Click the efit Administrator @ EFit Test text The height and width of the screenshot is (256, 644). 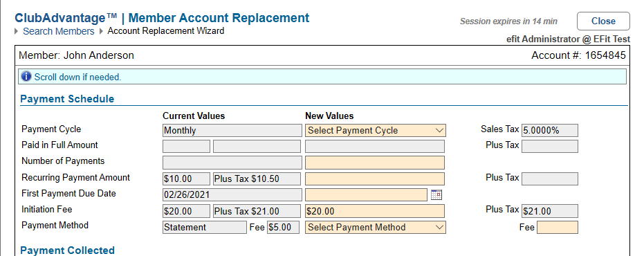pyautogui.click(x=568, y=39)
